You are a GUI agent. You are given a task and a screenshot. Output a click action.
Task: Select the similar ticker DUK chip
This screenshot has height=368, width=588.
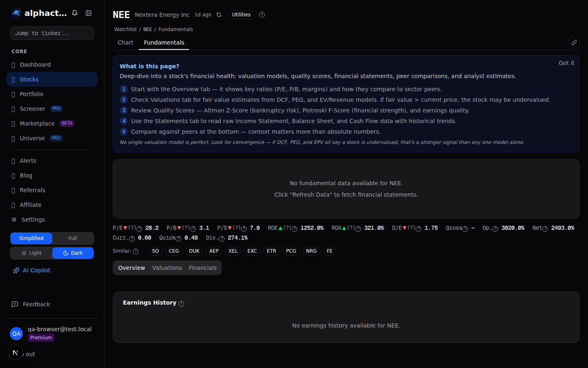click(x=194, y=251)
